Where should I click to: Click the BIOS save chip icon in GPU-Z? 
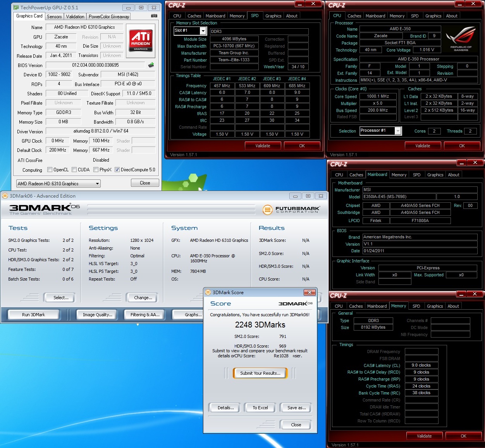click(151, 65)
